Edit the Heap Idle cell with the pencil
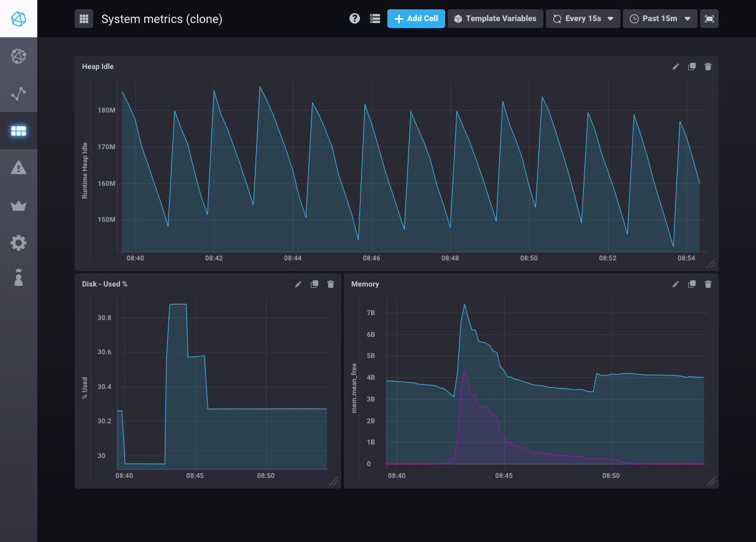The image size is (756, 542). pyautogui.click(x=675, y=67)
